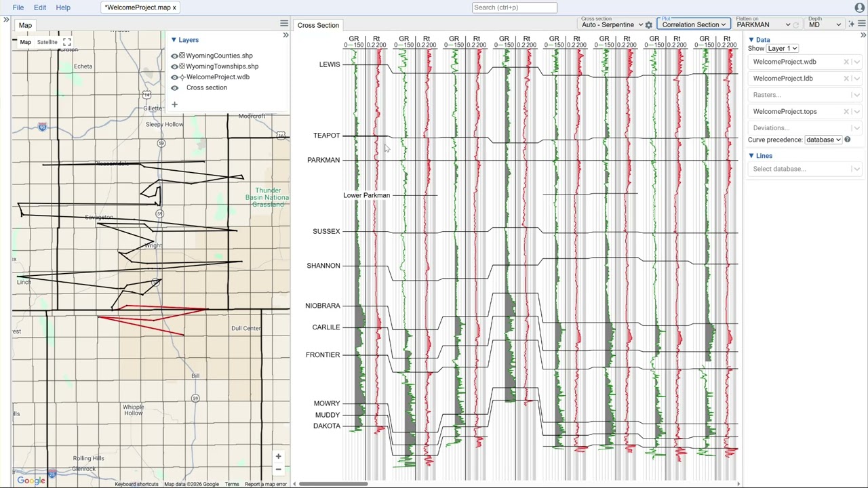Remove WelcomeProject.ldb from data
The height and width of the screenshot is (488, 868).
coord(846,79)
